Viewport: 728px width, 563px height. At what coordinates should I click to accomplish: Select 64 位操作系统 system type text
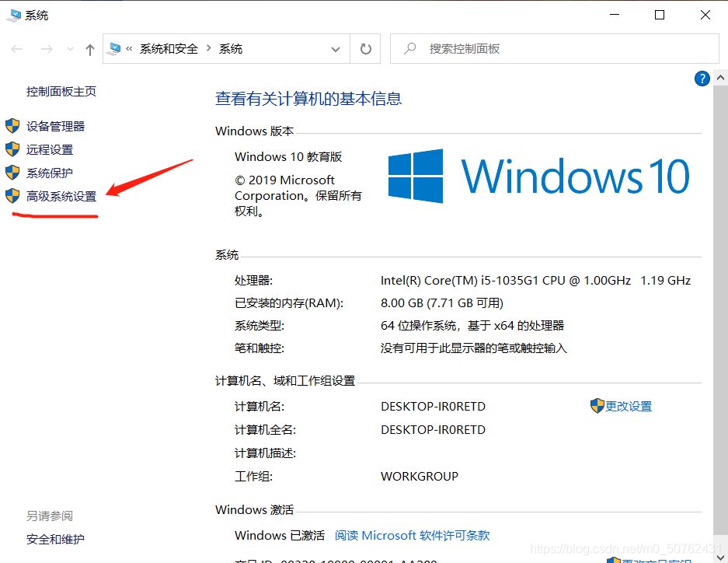[472, 326]
